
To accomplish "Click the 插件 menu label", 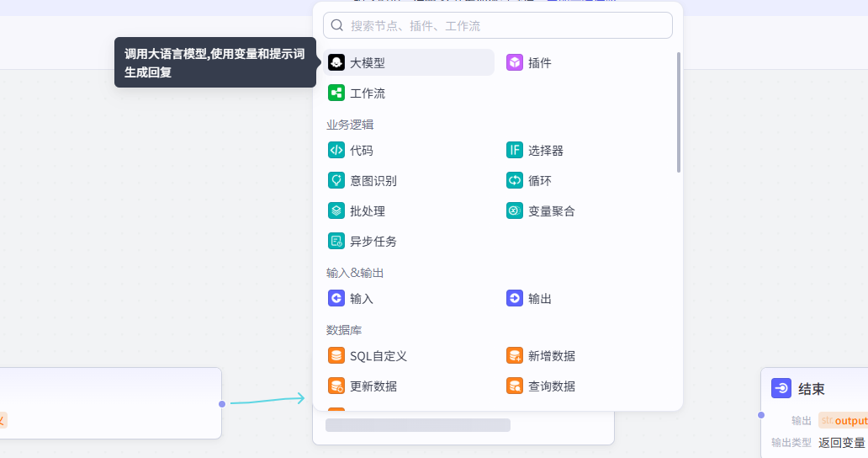I will pos(540,63).
